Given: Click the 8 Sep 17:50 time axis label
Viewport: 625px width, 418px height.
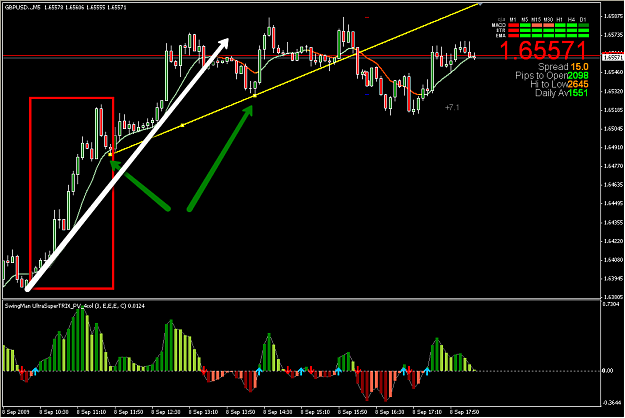Looking at the screenshot, I should (464, 412).
